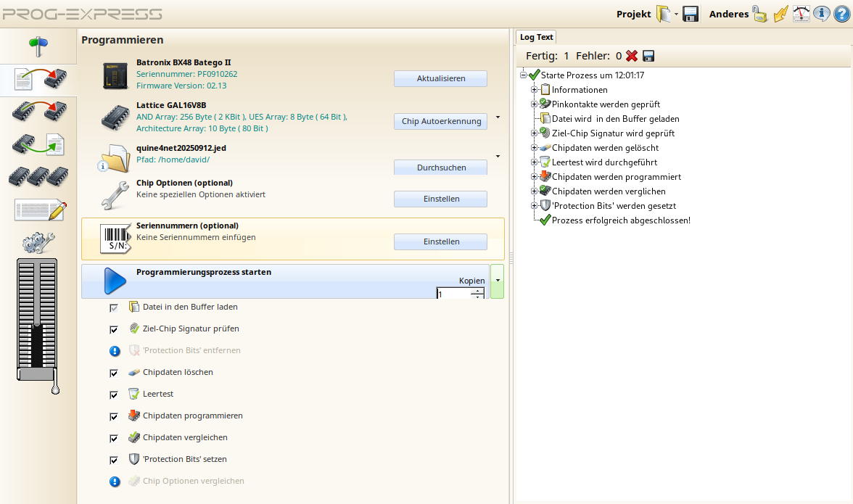Click the save project floppy disk icon
853x504 pixels.
pos(691,14)
